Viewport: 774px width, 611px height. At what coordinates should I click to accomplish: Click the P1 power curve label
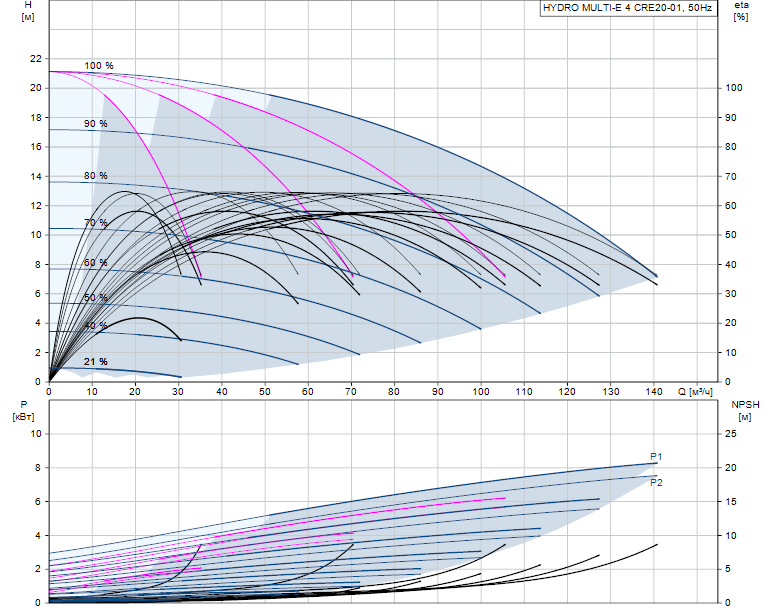pyautogui.click(x=656, y=457)
